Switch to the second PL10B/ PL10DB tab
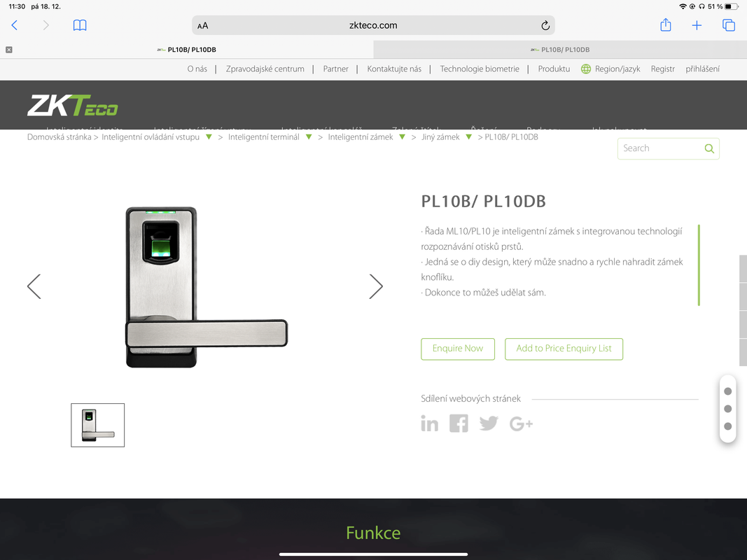The image size is (747, 560). (560, 50)
